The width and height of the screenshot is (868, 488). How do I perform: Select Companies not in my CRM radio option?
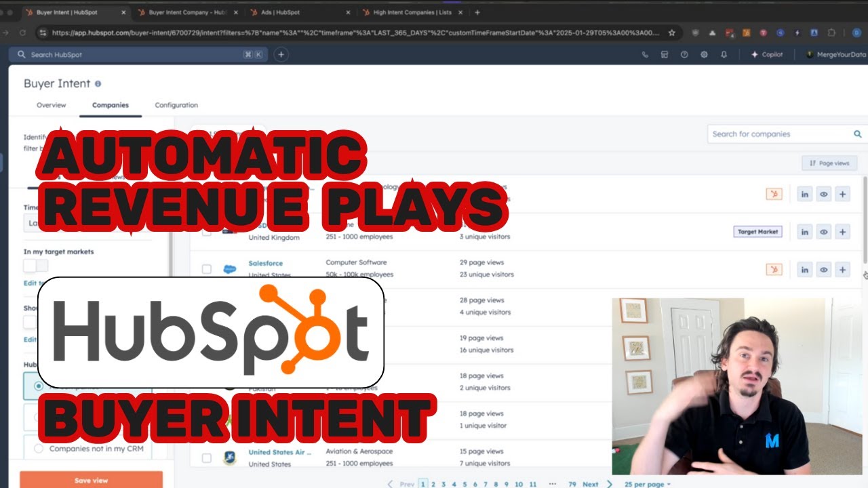pos(39,449)
